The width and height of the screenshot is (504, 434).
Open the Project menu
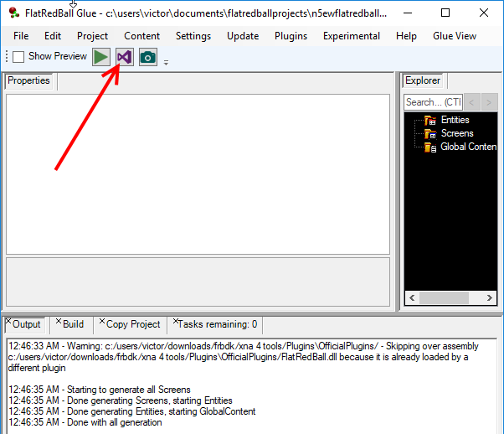(x=93, y=36)
